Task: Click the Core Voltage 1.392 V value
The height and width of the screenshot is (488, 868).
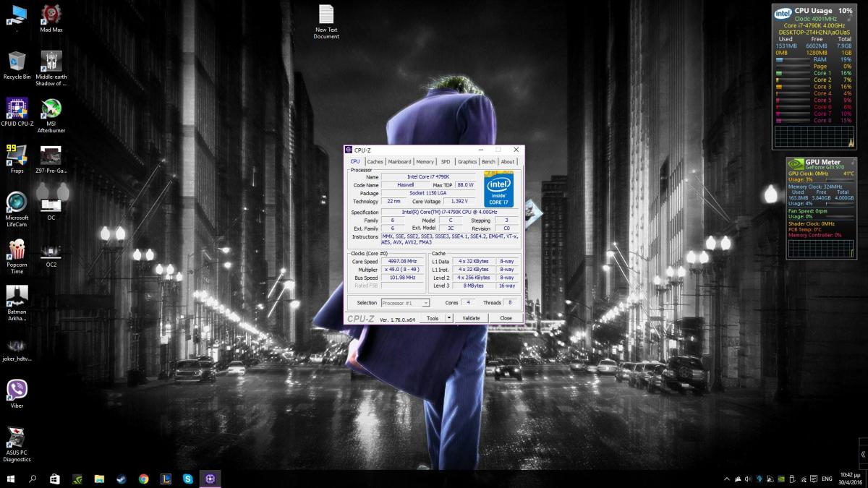Action: point(459,202)
